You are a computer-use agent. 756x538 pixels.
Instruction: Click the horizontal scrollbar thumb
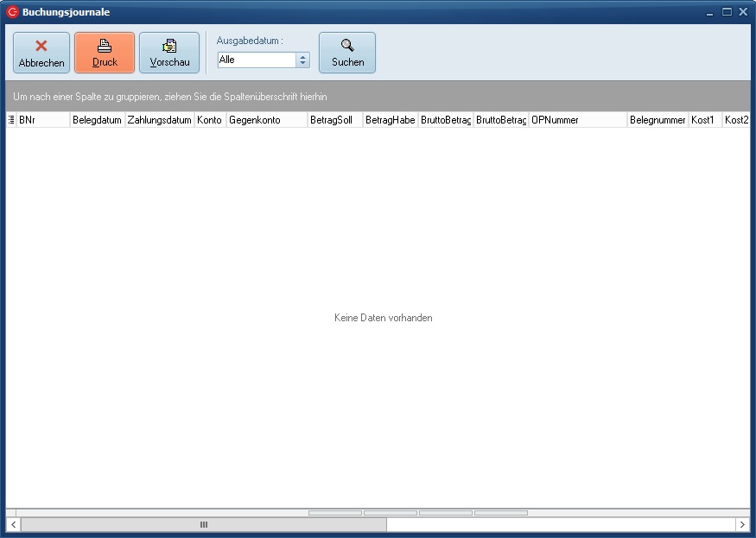(204, 524)
